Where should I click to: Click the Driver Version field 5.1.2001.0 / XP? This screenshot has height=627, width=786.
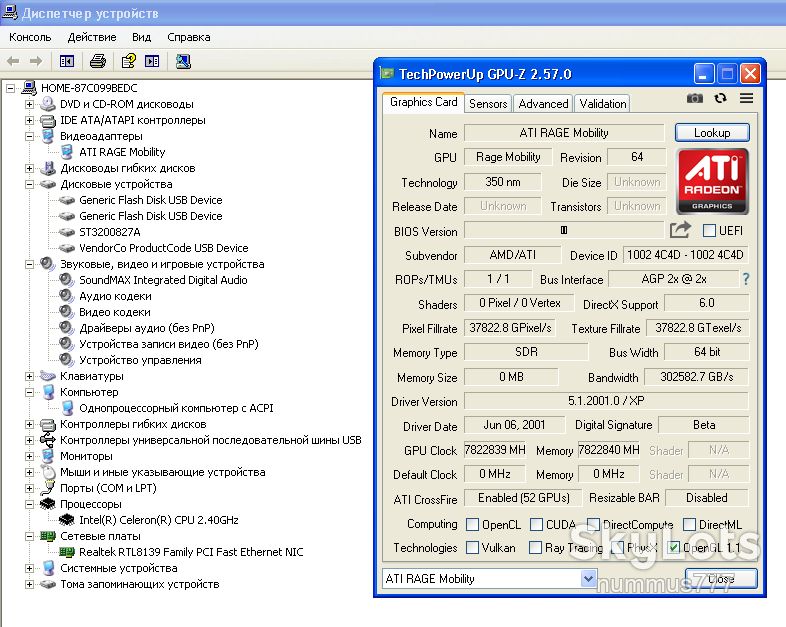tap(606, 401)
